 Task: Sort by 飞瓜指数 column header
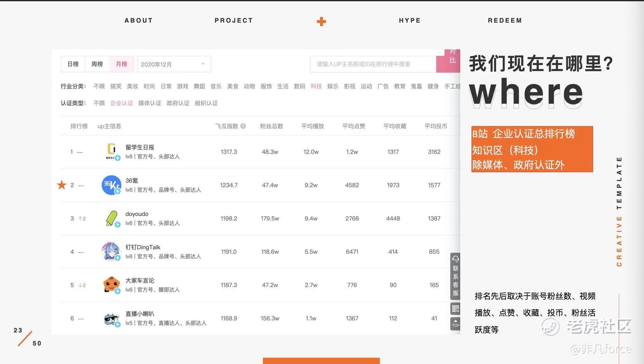click(x=227, y=126)
